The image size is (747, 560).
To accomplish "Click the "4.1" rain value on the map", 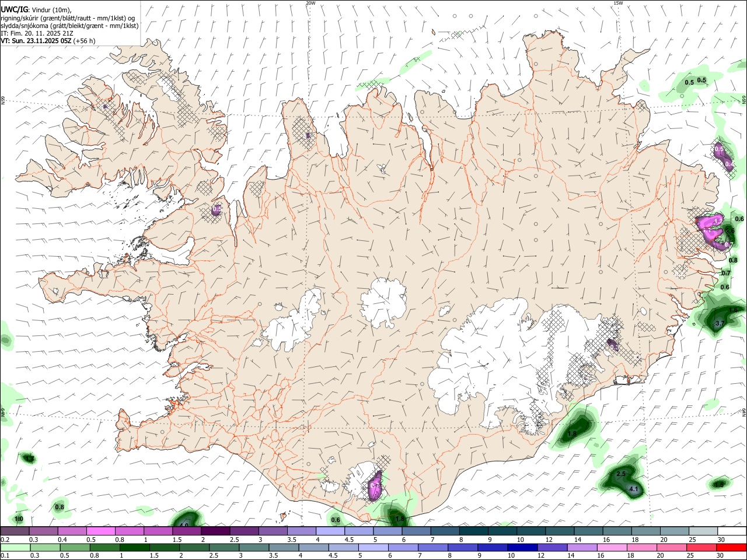I will 634,489.
